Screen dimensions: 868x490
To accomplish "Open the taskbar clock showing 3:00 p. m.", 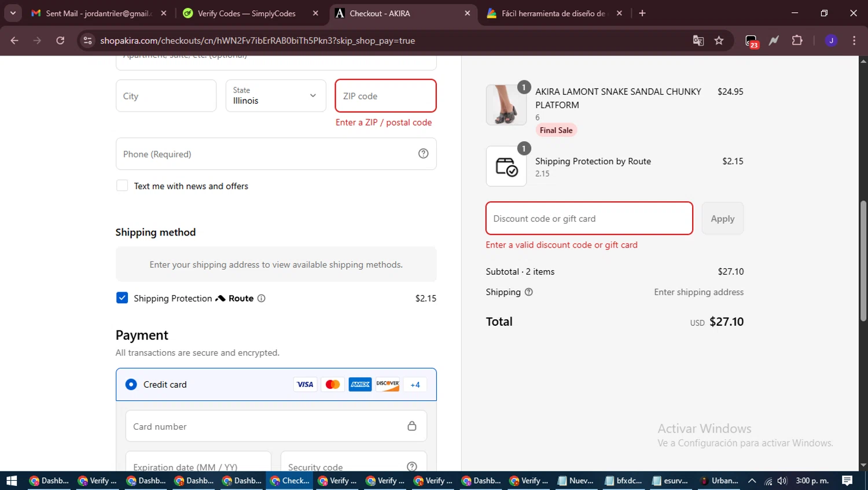I will (x=812, y=481).
